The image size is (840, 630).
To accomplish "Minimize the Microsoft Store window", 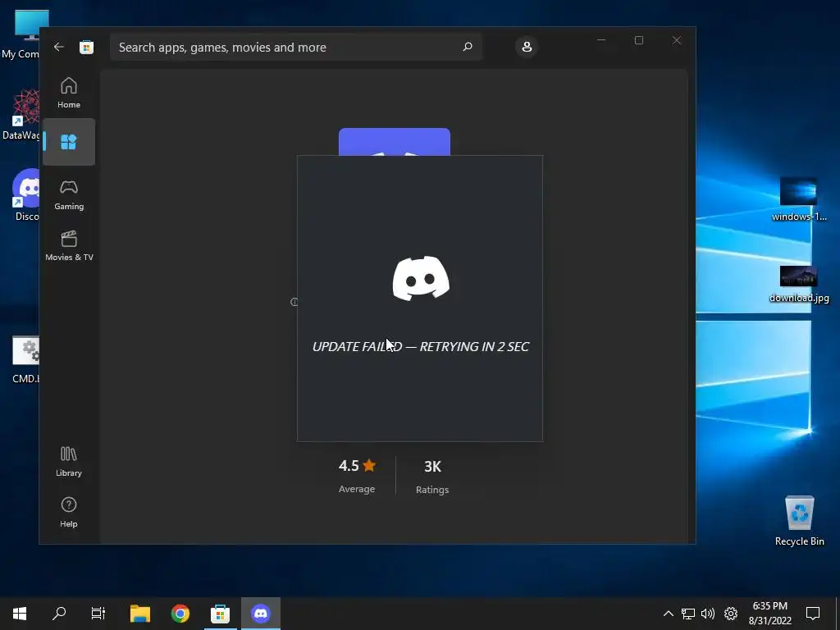I will click(601, 40).
